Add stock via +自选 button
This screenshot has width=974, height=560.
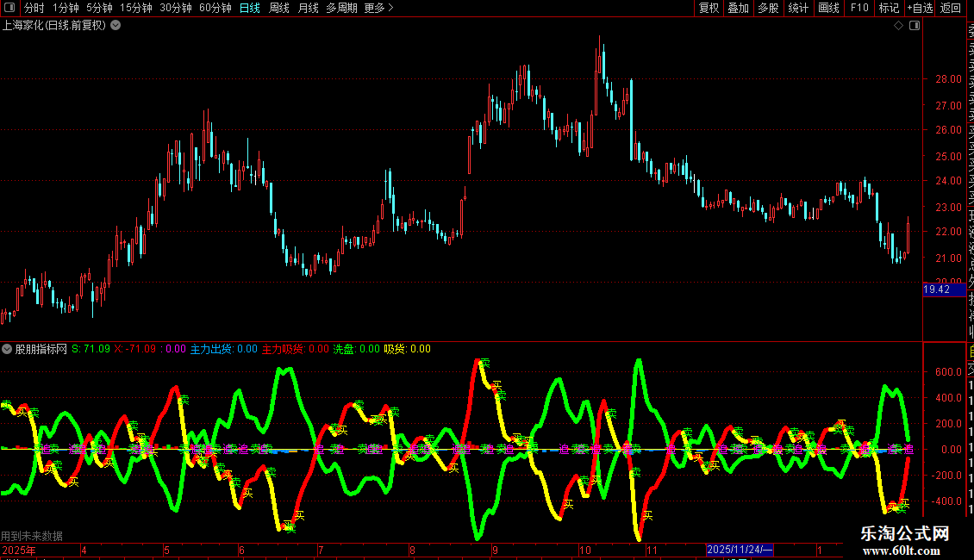click(920, 8)
